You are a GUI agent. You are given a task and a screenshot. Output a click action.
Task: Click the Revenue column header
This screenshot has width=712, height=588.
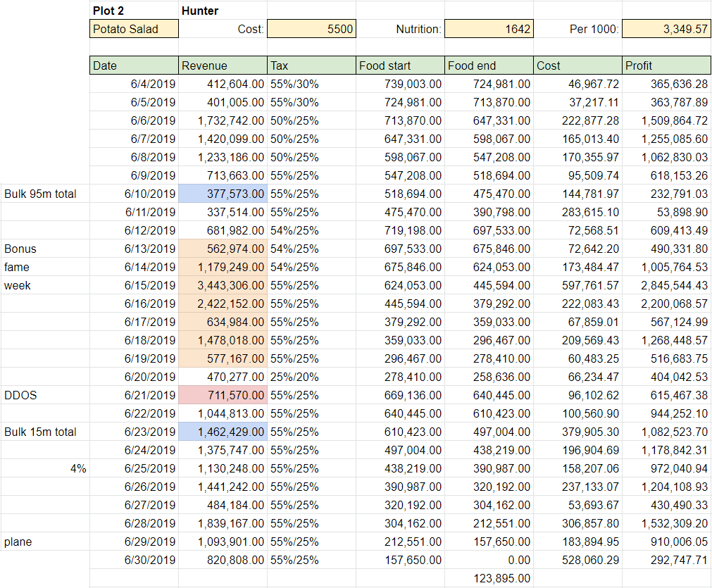pos(223,65)
